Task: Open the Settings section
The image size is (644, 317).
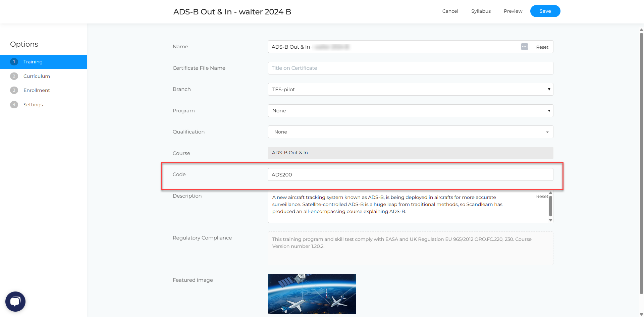Action: (x=33, y=105)
